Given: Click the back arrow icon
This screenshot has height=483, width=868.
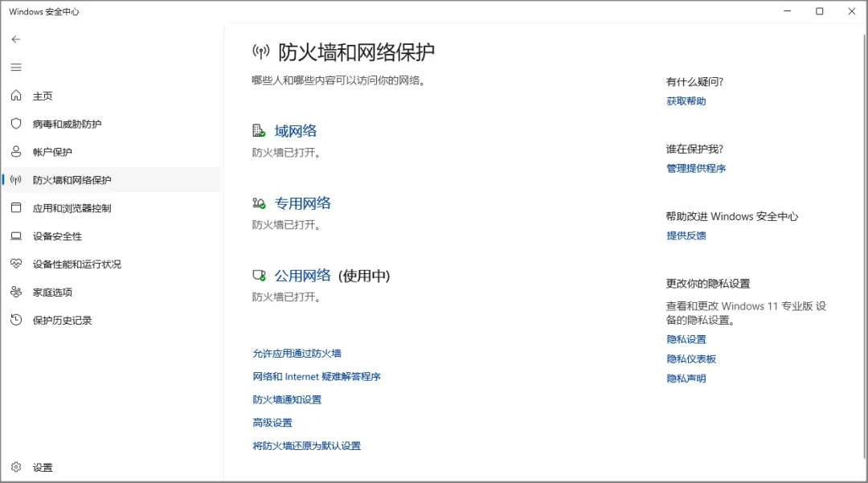Looking at the screenshot, I should [x=16, y=39].
